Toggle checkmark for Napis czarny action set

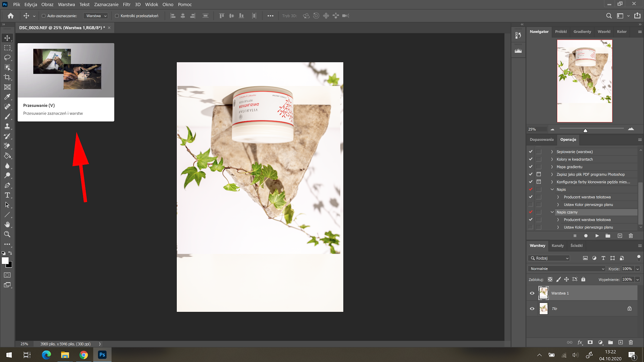(531, 212)
